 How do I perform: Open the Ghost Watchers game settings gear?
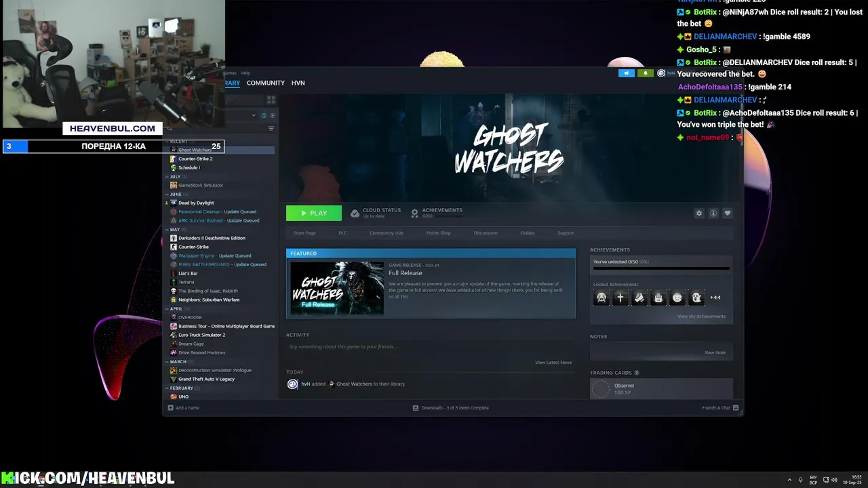pyautogui.click(x=699, y=213)
